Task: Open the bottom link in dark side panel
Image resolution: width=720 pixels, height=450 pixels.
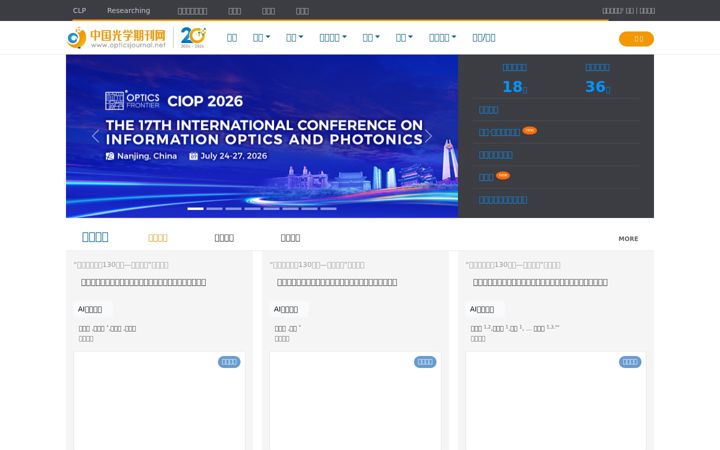Action: coord(503,200)
